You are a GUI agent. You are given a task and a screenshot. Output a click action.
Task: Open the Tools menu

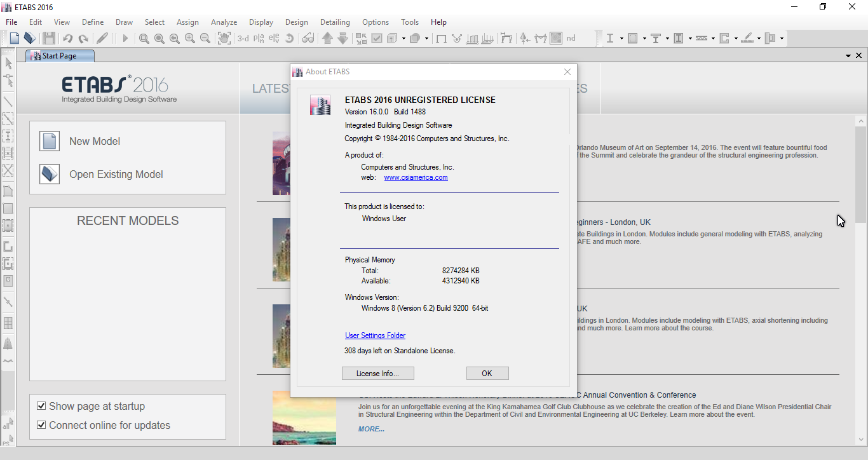tap(410, 22)
